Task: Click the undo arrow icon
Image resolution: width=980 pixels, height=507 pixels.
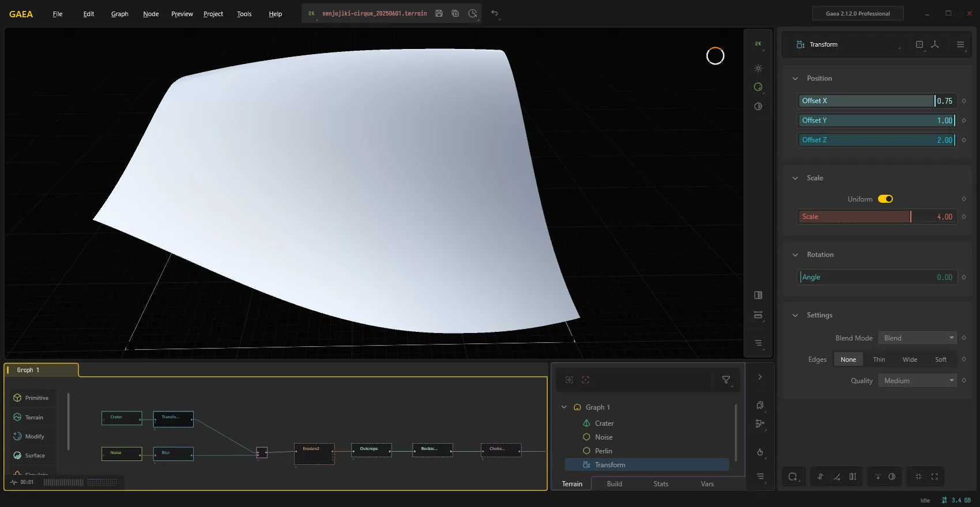Action: (495, 13)
